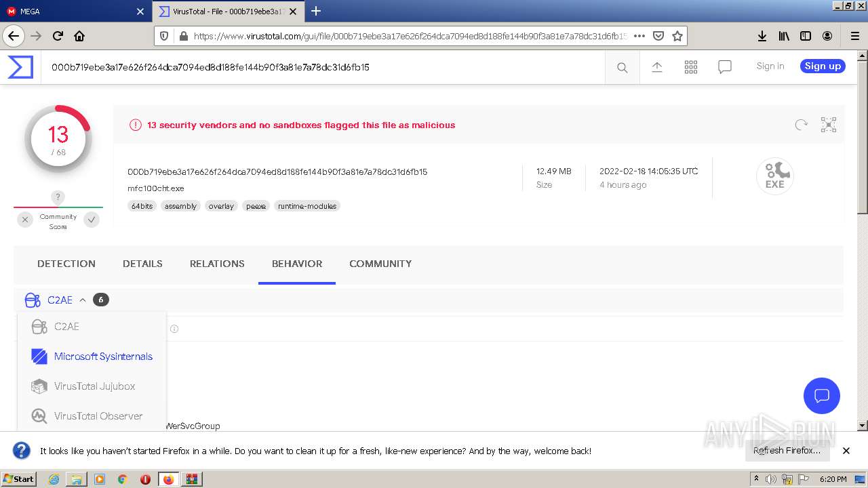This screenshot has width=868, height=488.
Task: Click the site padlock icon
Action: coord(183,36)
